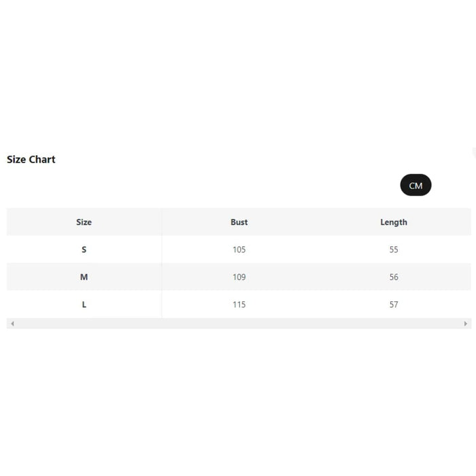Image resolution: width=476 pixels, height=476 pixels.
Task: Click the M size row label
Action: 84,277
